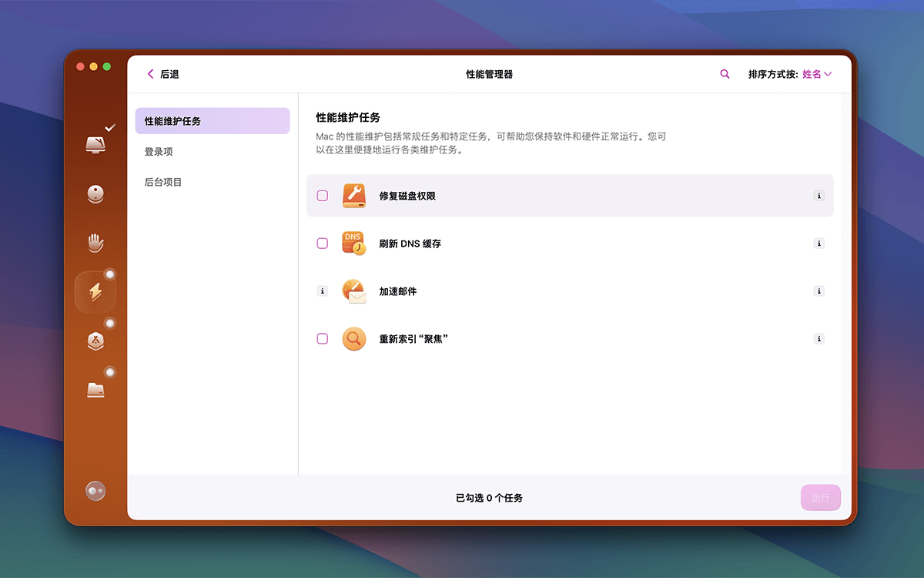Select 性能维护任务 in the left list

tap(213, 121)
